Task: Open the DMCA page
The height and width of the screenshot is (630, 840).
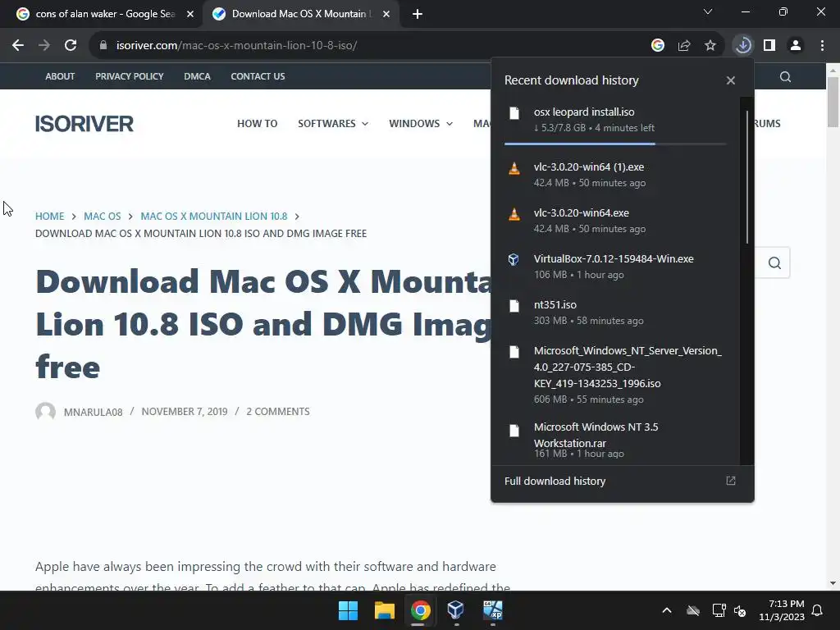Action: (x=197, y=76)
